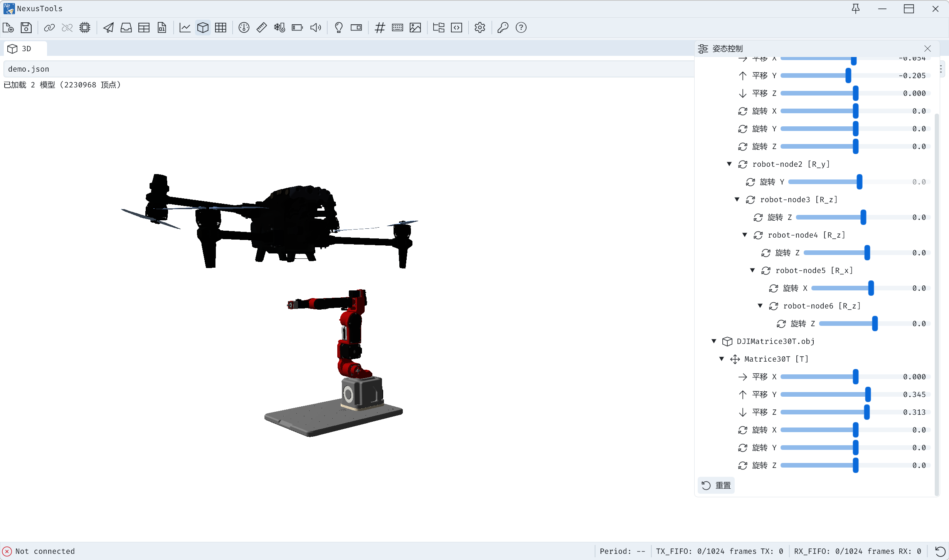Click the speaker audio icon

[x=315, y=28]
